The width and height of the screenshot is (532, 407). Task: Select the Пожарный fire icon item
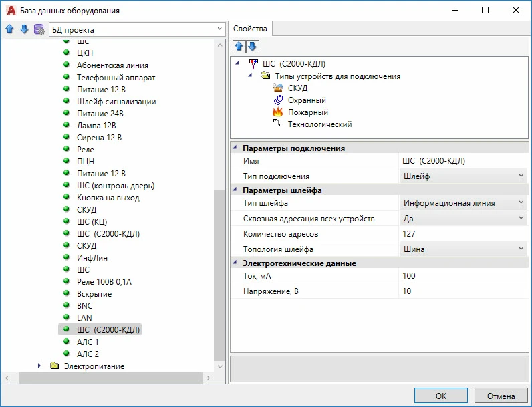click(278, 112)
